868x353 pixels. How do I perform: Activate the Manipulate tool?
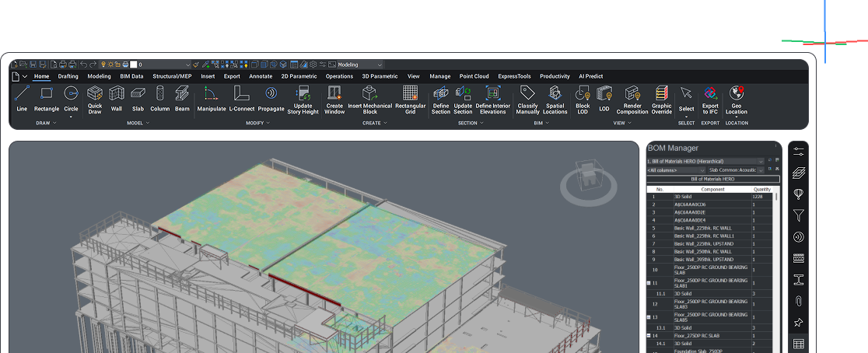[x=212, y=99]
